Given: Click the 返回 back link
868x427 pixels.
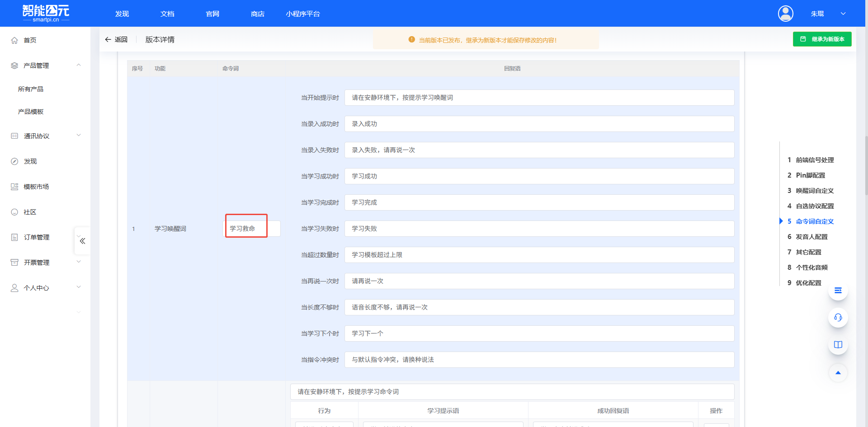Looking at the screenshot, I should (x=117, y=39).
